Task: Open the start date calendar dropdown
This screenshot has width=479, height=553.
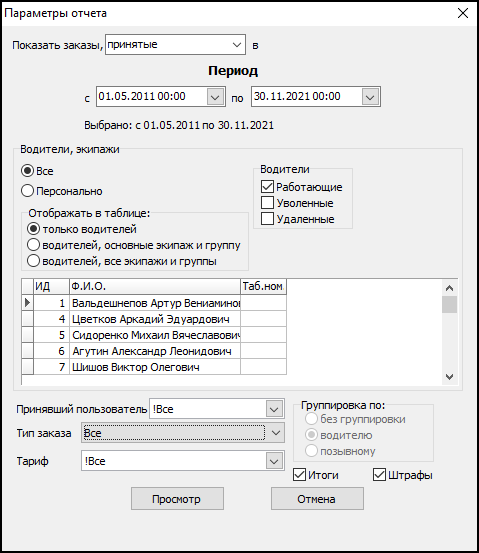Action: tap(215, 97)
